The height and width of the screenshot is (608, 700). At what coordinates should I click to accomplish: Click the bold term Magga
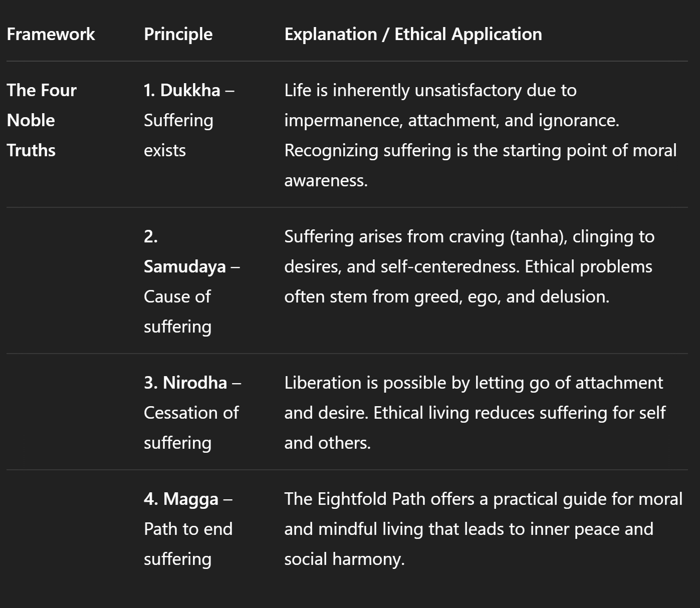190,499
